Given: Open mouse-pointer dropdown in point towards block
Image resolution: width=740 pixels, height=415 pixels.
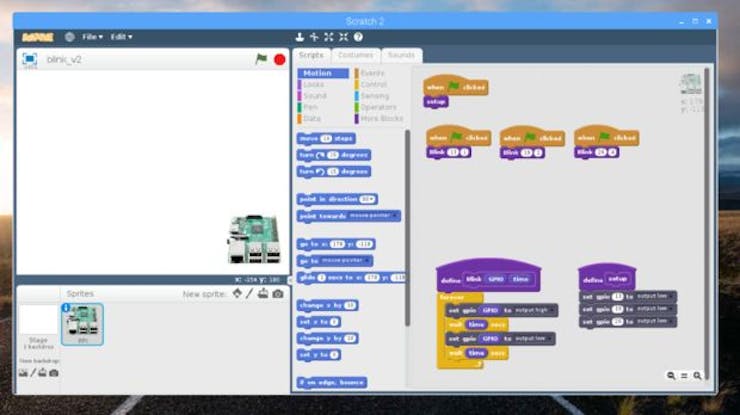Looking at the screenshot, I should pos(395,216).
